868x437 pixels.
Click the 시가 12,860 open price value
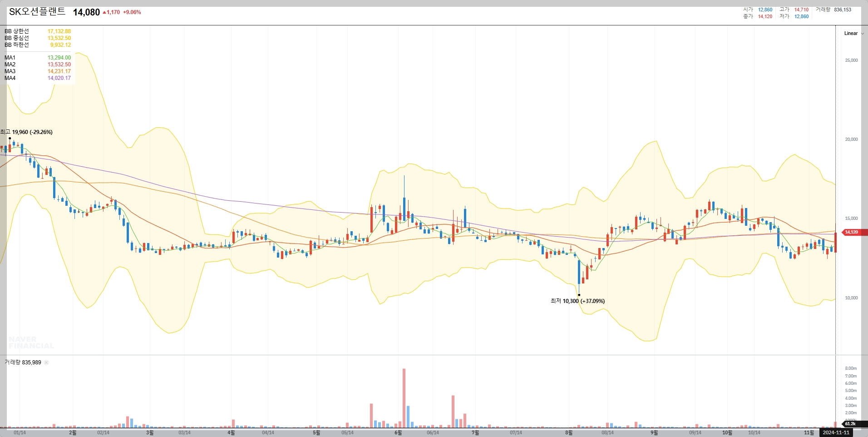click(x=765, y=10)
